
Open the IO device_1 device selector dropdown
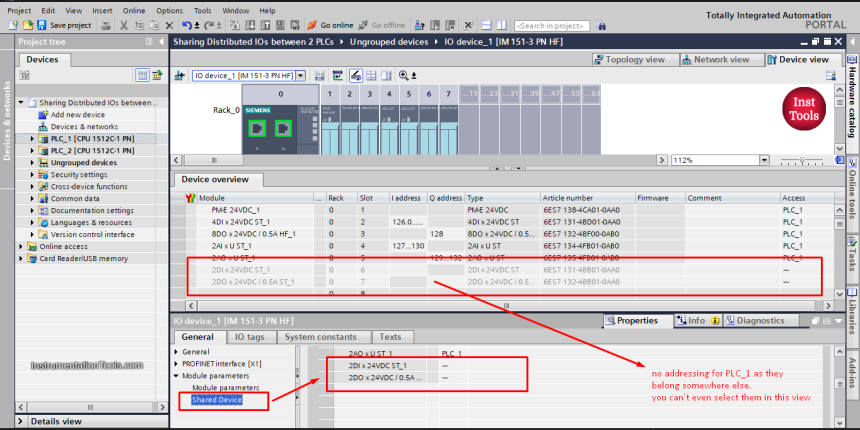[x=300, y=76]
